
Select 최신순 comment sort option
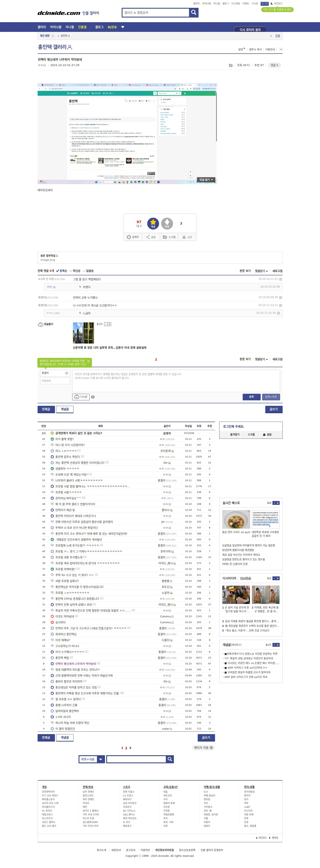click(75, 271)
